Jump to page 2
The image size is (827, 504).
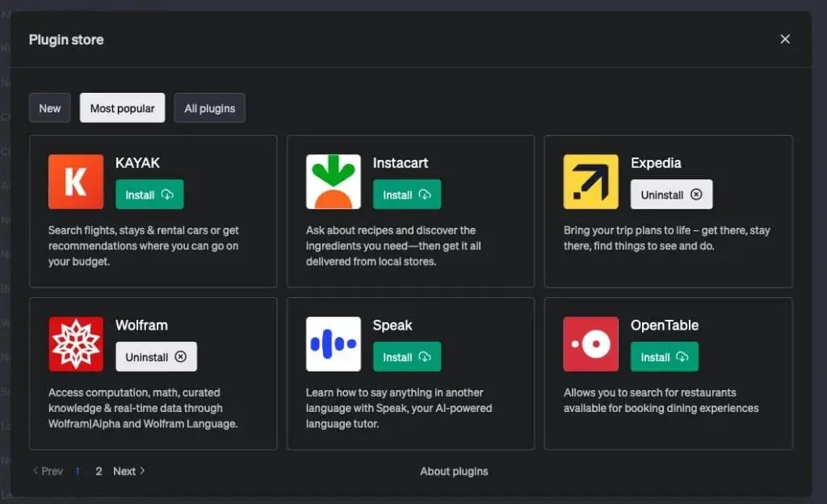point(99,471)
